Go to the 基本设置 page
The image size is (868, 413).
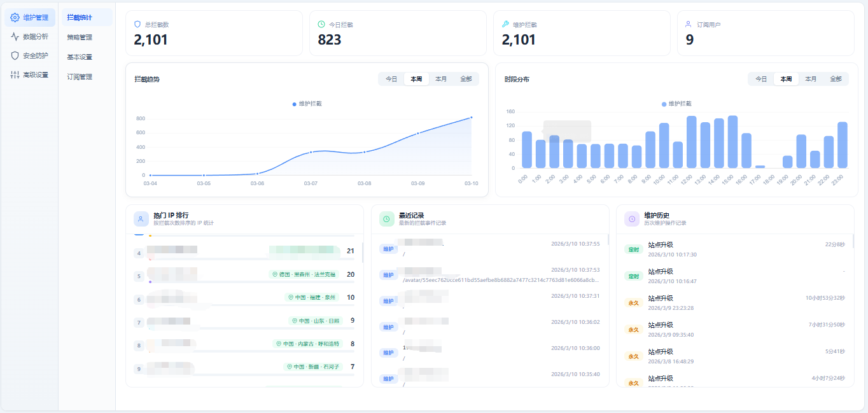[80, 57]
